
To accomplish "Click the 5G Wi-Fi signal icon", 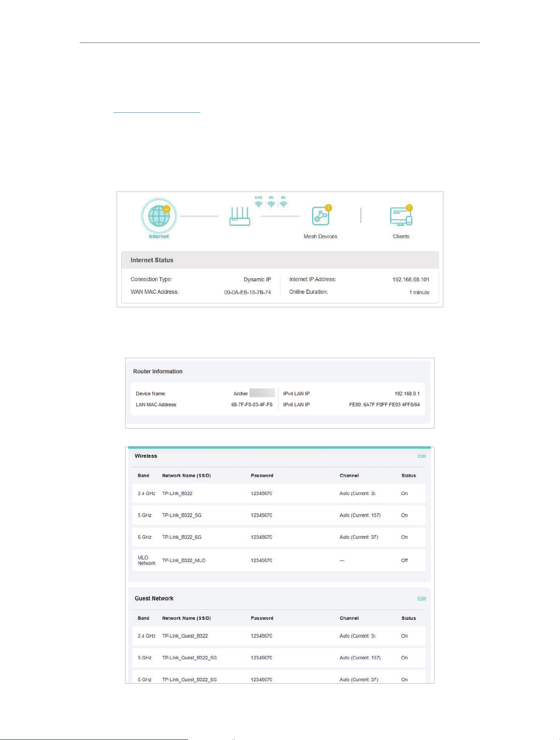I will click(271, 204).
